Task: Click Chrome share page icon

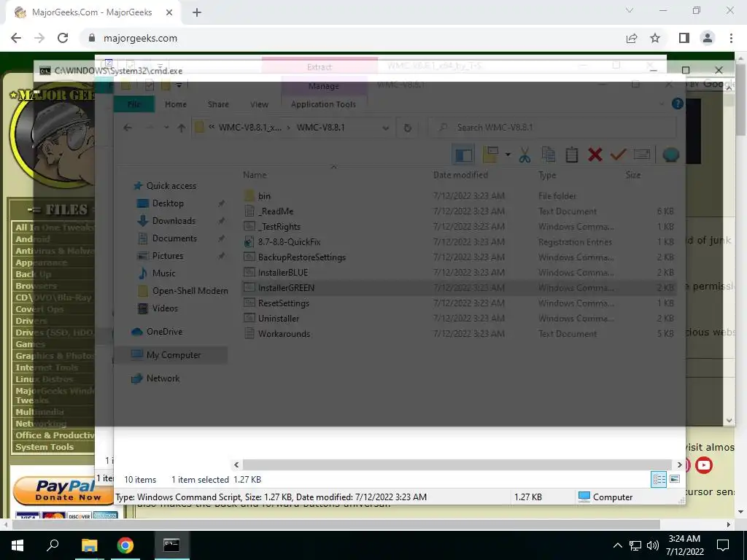Action: pos(632,38)
